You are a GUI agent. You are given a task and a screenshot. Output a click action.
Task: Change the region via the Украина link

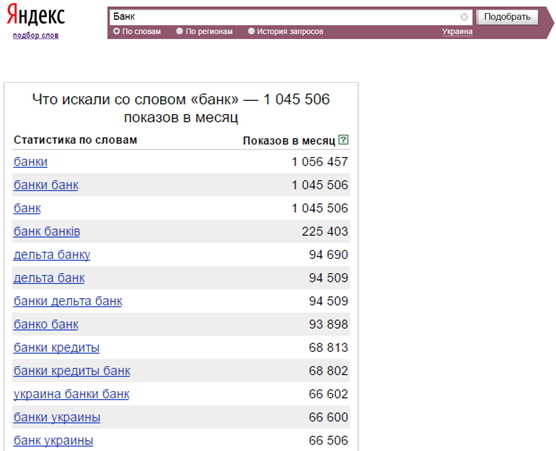[x=457, y=32]
